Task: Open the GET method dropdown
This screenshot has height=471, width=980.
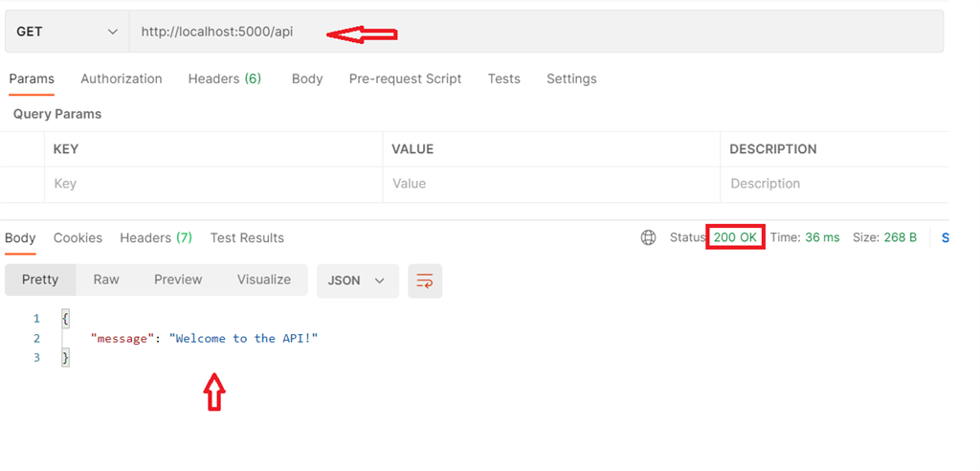Action: click(x=67, y=32)
